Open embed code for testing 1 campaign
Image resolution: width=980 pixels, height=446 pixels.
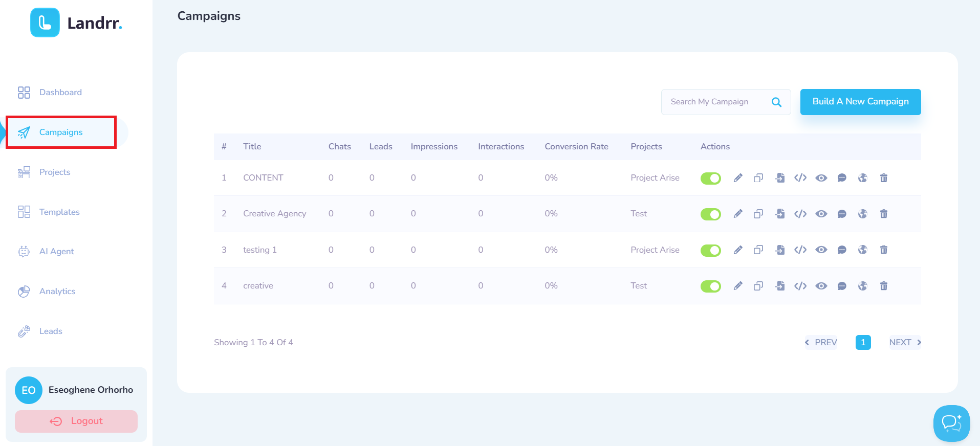pyautogui.click(x=800, y=250)
